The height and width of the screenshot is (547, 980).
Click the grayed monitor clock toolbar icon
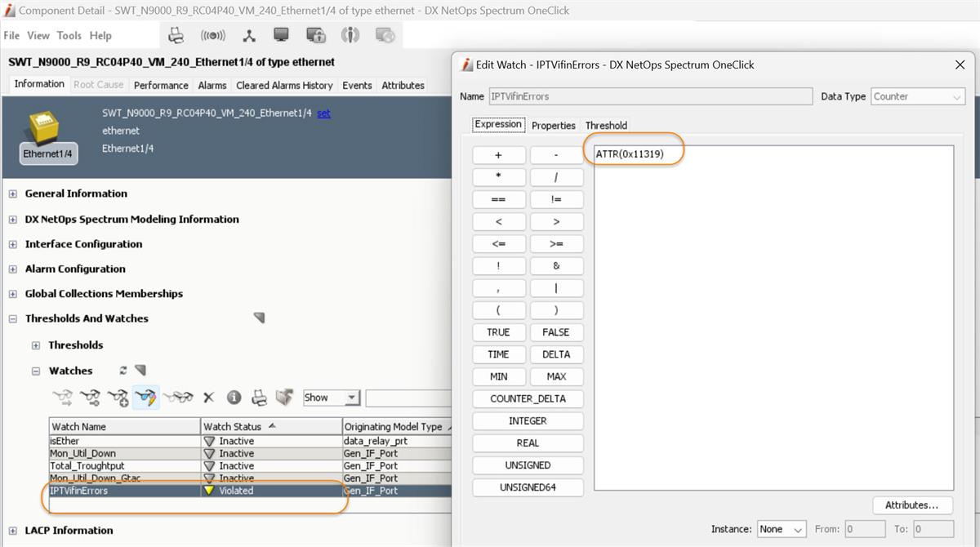[x=385, y=35]
